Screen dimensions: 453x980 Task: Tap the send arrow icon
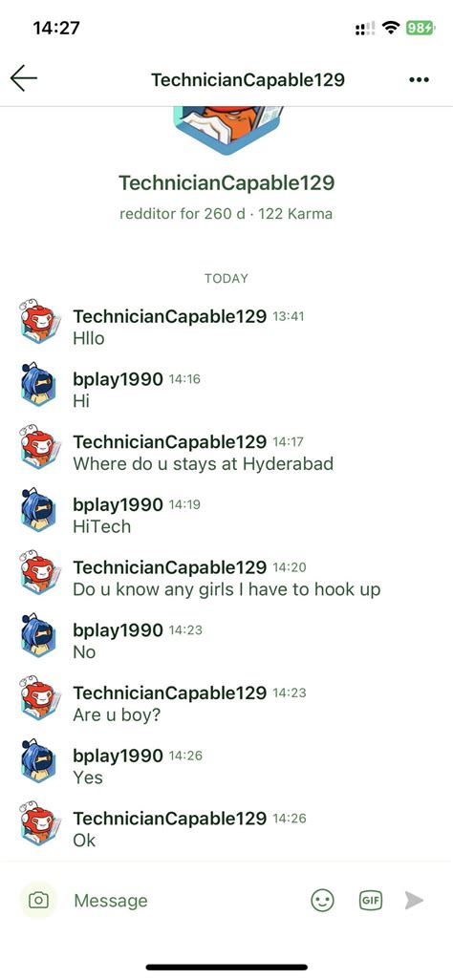(x=414, y=901)
